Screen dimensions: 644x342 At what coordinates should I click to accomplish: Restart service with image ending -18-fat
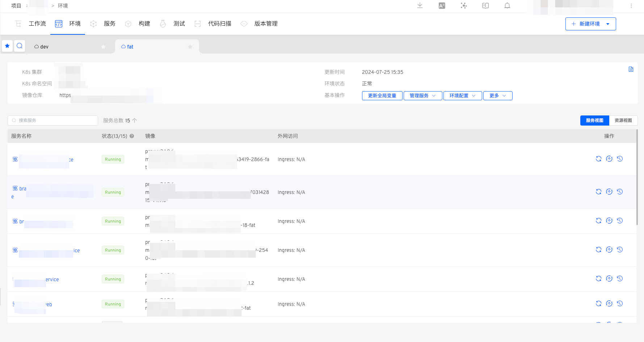click(598, 220)
